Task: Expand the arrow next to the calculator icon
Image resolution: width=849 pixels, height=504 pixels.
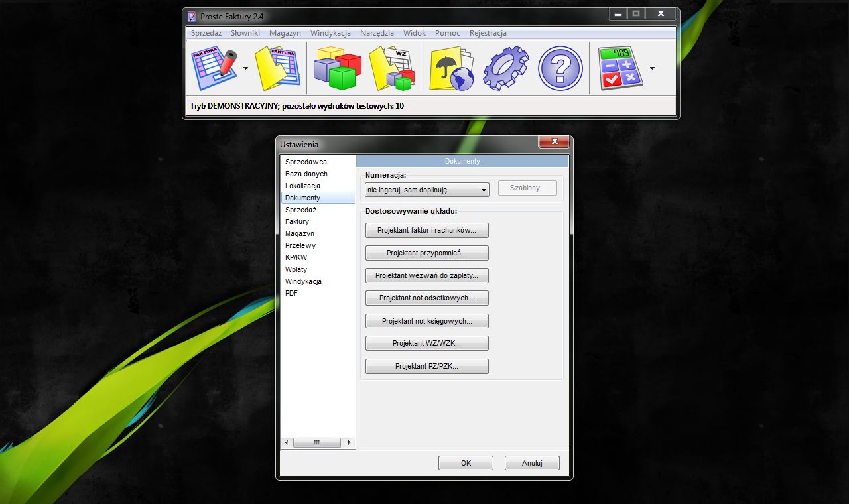Action: point(652,68)
